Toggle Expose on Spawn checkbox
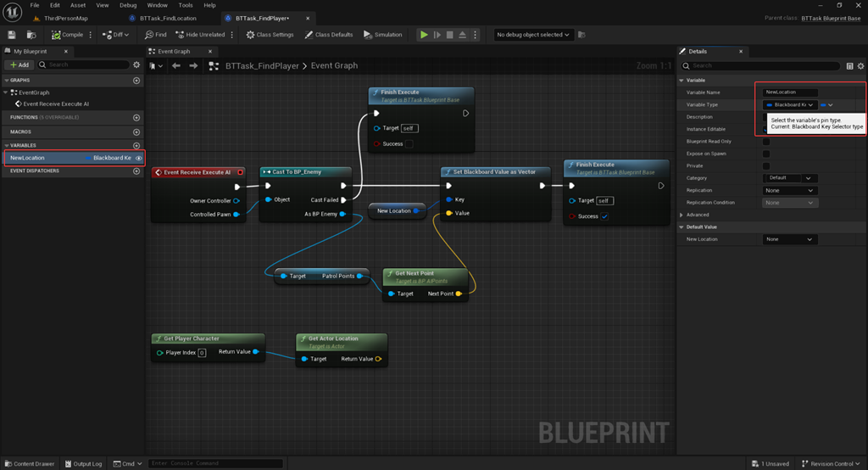868x470 pixels. pyautogui.click(x=766, y=154)
